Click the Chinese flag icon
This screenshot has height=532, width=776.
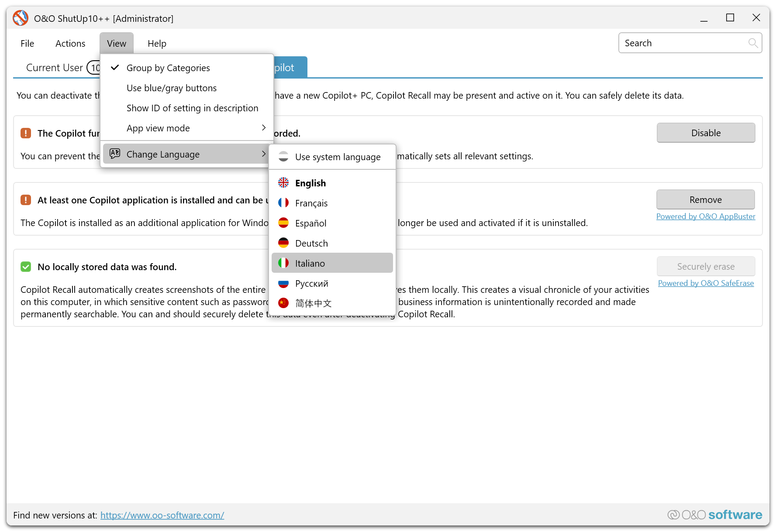click(x=283, y=303)
